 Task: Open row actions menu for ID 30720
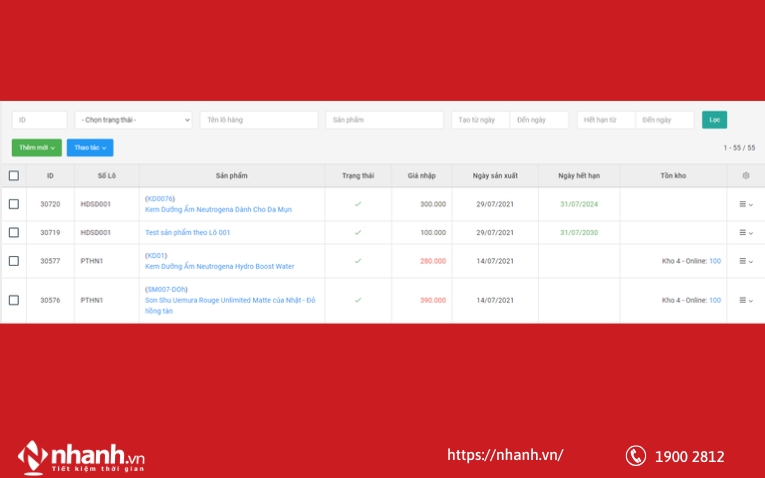tap(745, 204)
